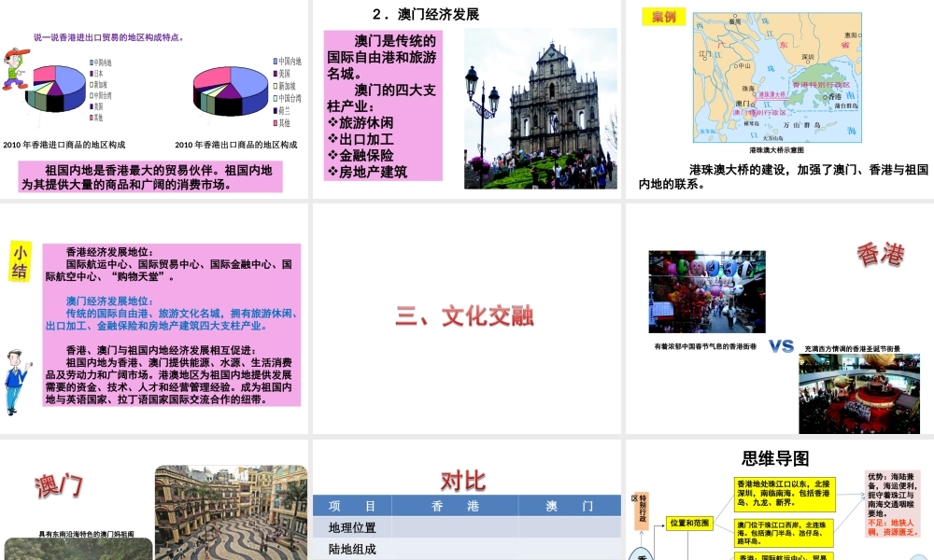Click the bullet 出口加工
Screen dimensions: 934x560
point(361,139)
